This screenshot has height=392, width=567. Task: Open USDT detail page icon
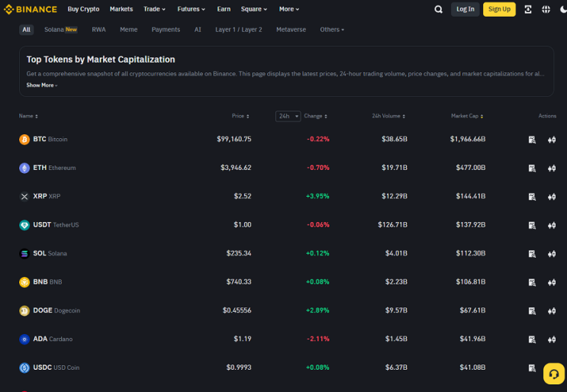532,225
